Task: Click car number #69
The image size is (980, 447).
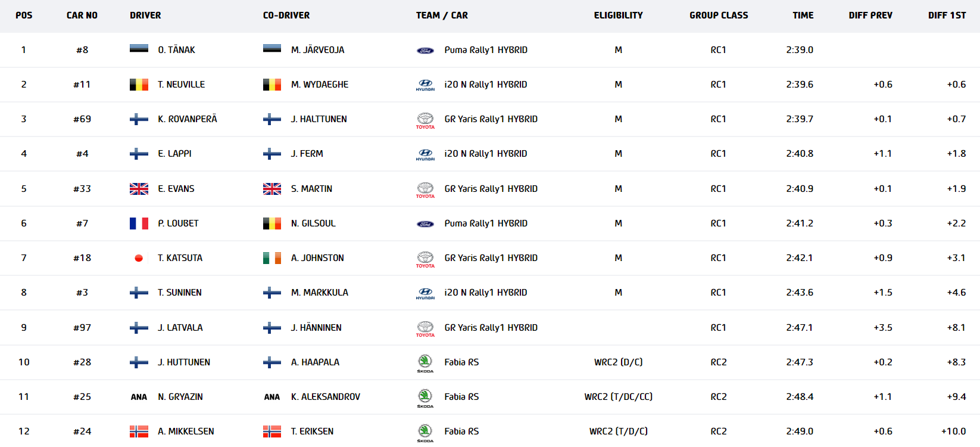Action: (x=82, y=119)
